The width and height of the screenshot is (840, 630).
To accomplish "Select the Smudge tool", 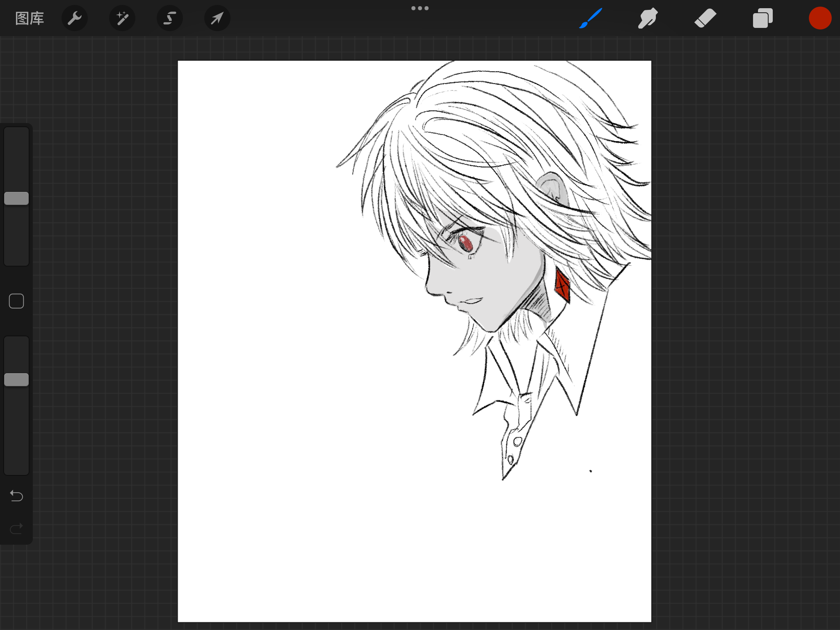I will 648,18.
